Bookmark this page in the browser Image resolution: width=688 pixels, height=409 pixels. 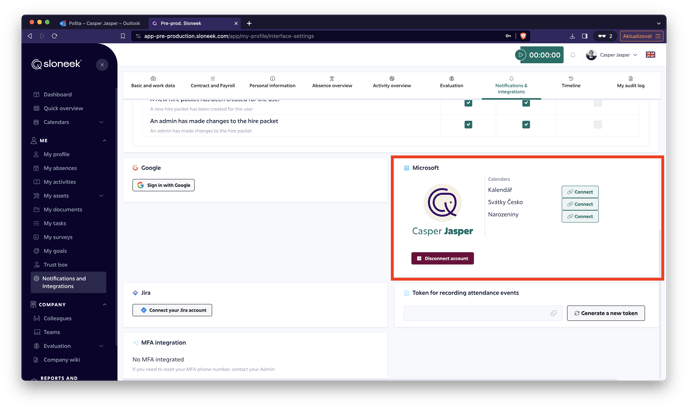pos(123,36)
